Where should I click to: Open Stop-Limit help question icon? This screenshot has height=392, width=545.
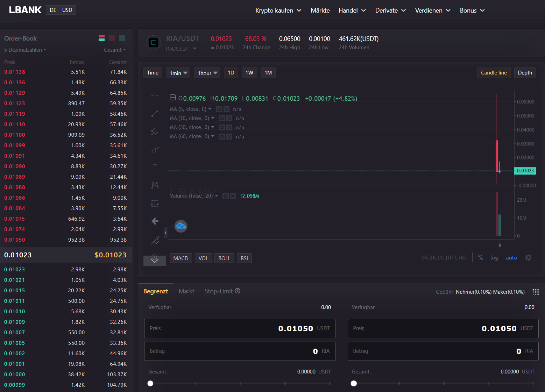tap(238, 291)
